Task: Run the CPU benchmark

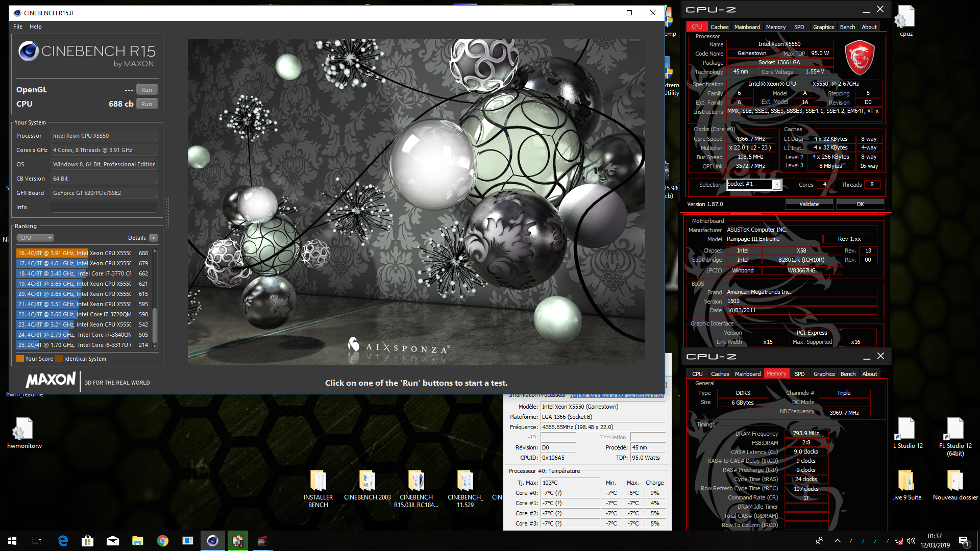Action: pos(147,104)
